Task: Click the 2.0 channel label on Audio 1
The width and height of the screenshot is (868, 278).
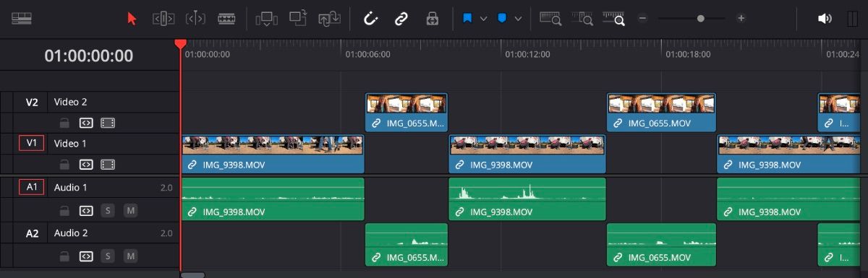Action: [x=166, y=188]
